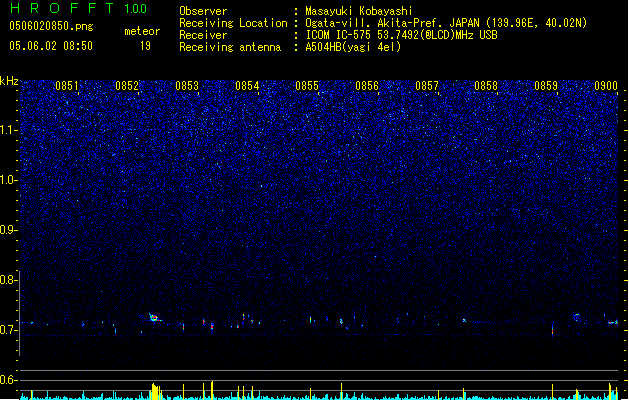Click antenna value A504HB(yagi 4el)
The width and height of the screenshot is (629, 400).
353,47
